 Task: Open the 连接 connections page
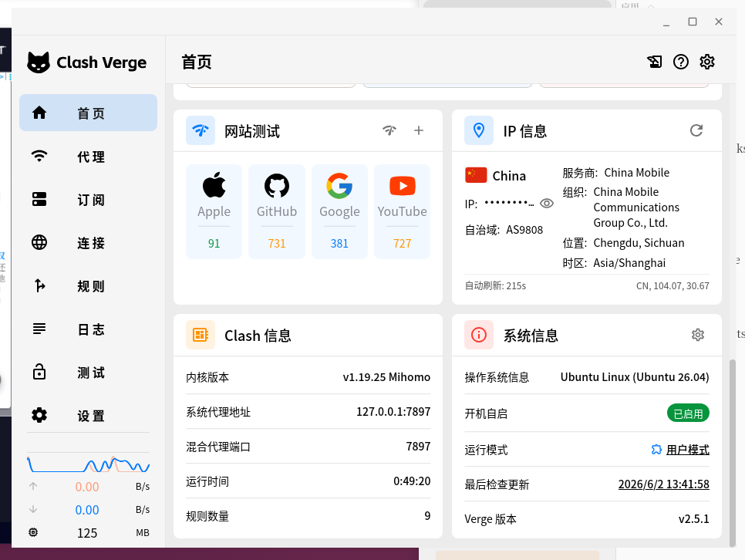pyautogui.click(x=88, y=242)
